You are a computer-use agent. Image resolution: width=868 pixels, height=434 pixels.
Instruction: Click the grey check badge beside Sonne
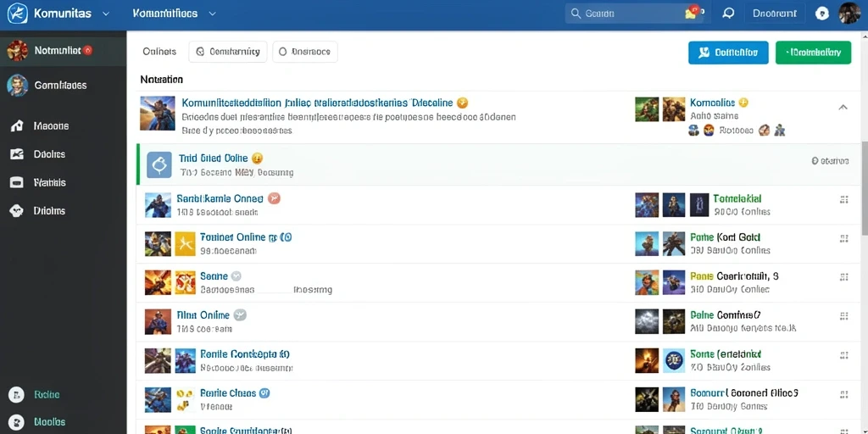click(x=236, y=275)
